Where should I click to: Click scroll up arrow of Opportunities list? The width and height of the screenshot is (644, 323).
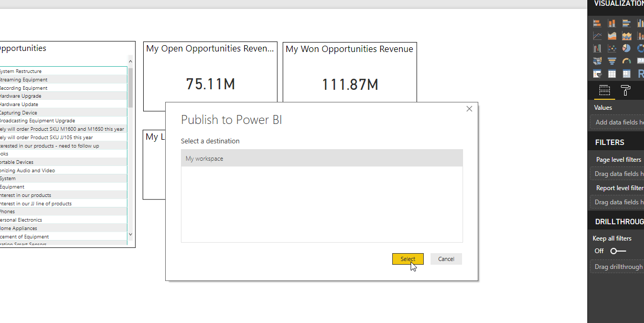tap(131, 61)
